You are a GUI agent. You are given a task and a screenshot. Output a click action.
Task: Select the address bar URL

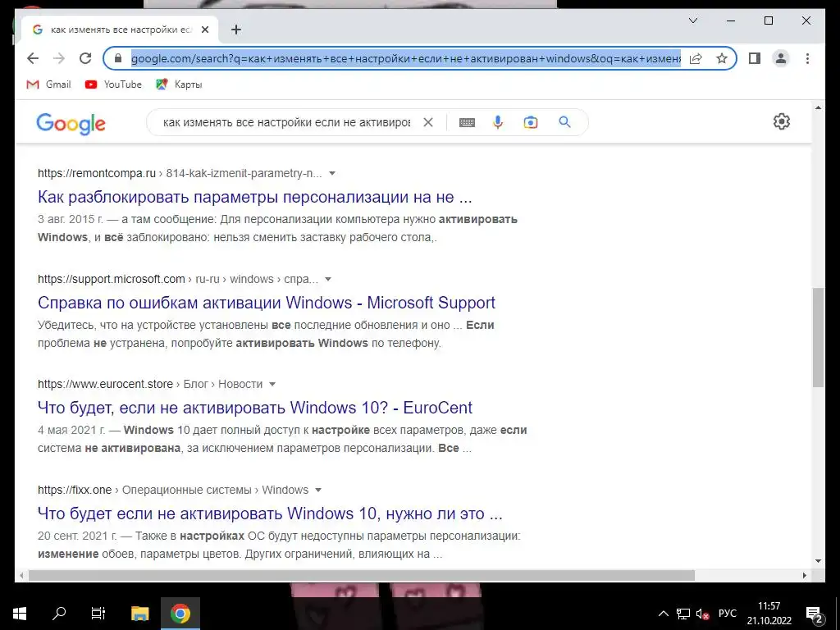[406, 58]
